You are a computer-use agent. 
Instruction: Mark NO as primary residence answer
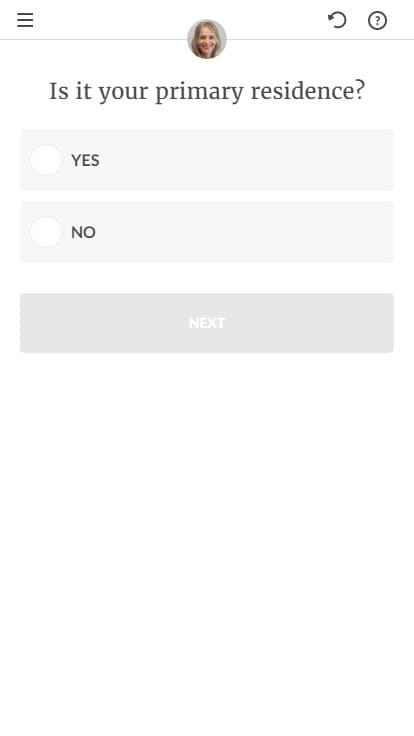[x=46, y=232]
